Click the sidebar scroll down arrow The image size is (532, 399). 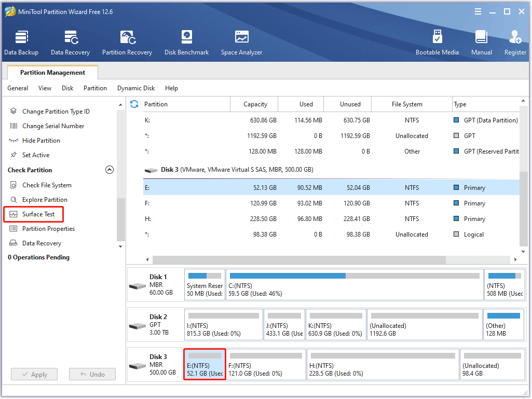[x=120, y=246]
